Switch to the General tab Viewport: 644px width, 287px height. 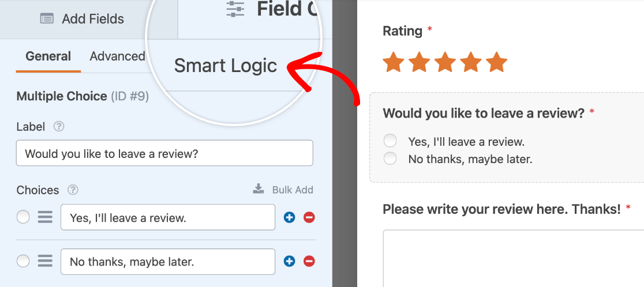(x=48, y=56)
